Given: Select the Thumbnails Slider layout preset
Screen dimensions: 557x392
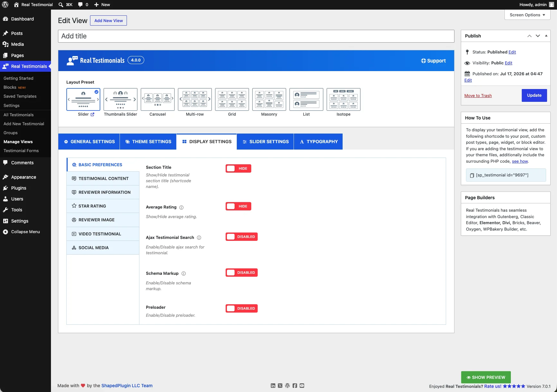Looking at the screenshot, I should click(121, 99).
